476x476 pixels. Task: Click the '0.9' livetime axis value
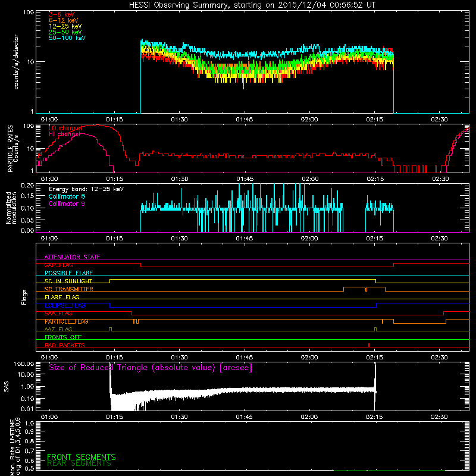coord(29,432)
